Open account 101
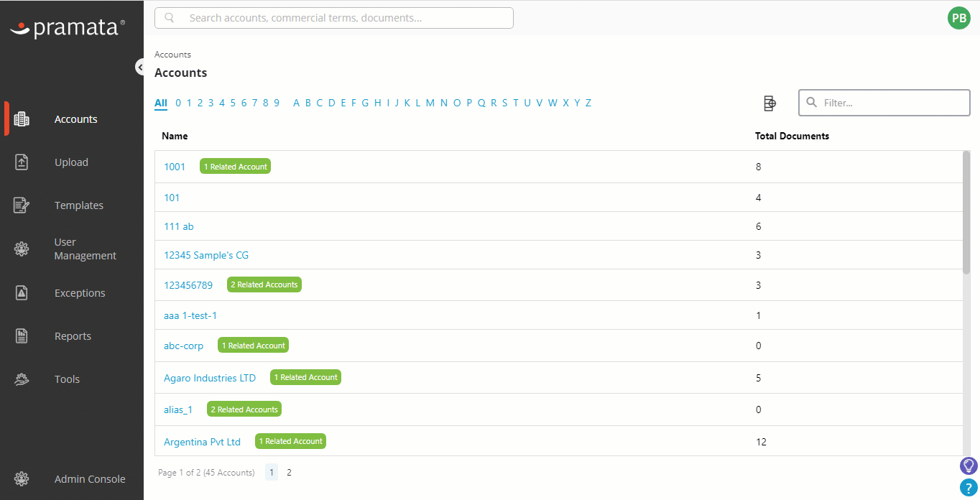Viewport: 980px width, 500px height. 172,198
